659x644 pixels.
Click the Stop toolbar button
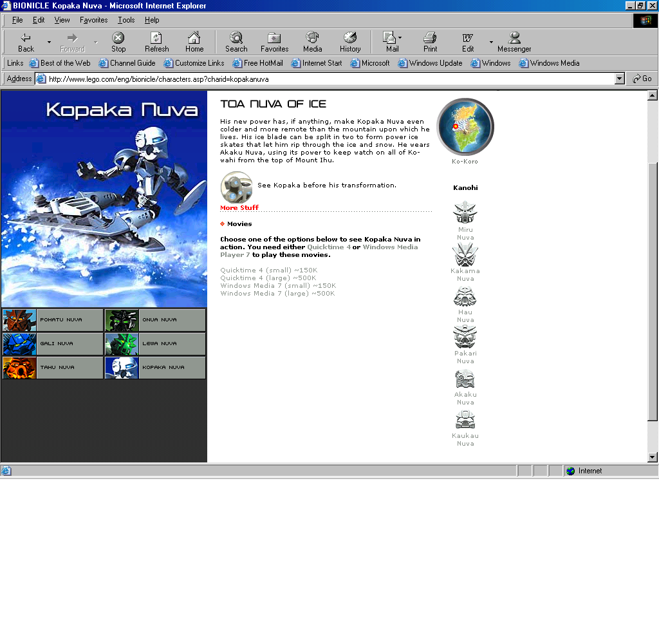118,42
